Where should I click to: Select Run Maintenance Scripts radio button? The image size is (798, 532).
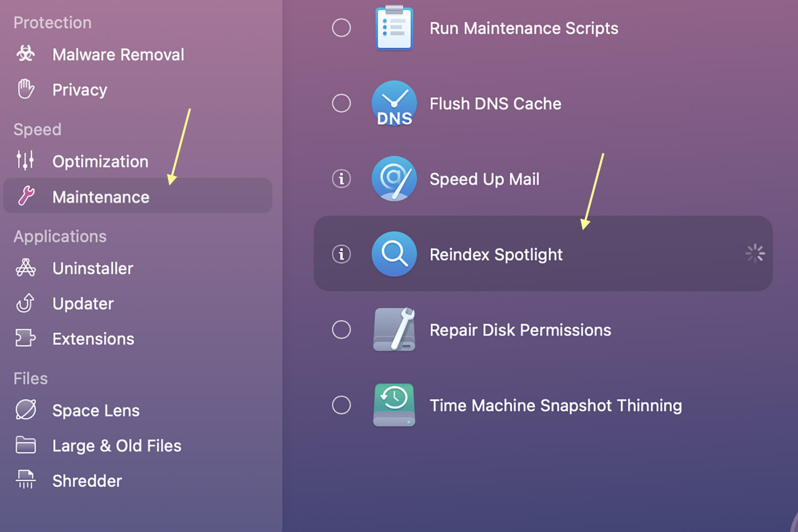[x=342, y=28]
